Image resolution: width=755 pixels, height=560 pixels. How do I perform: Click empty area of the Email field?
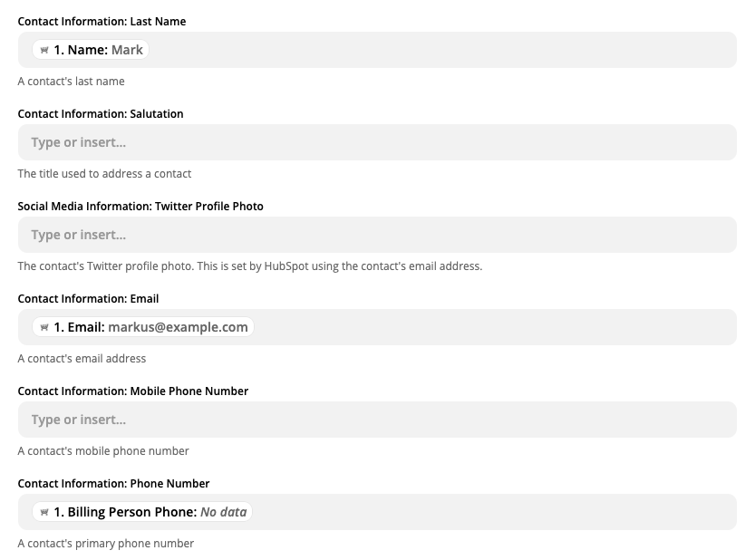(x=496, y=327)
